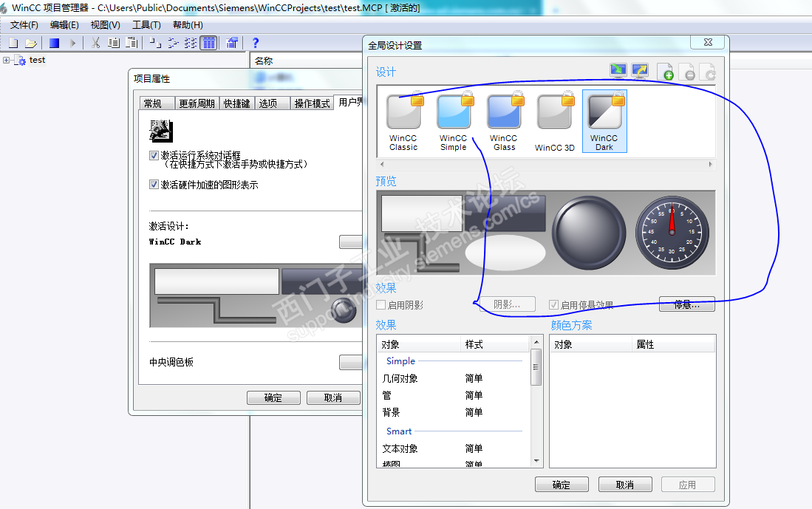Select the WinCC 3D design

(555, 122)
